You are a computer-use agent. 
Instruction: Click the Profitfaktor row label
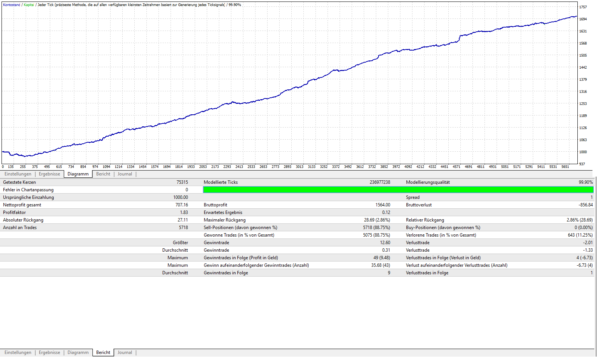tap(15, 213)
